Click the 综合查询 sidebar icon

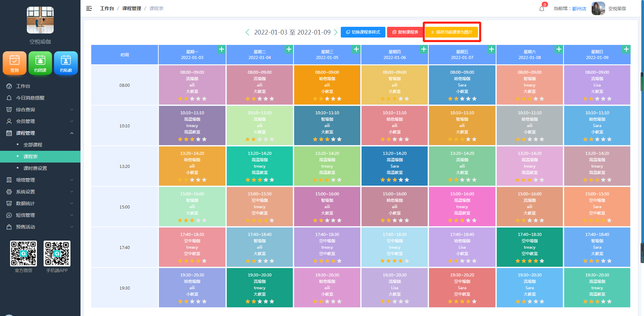(x=9, y=110)
